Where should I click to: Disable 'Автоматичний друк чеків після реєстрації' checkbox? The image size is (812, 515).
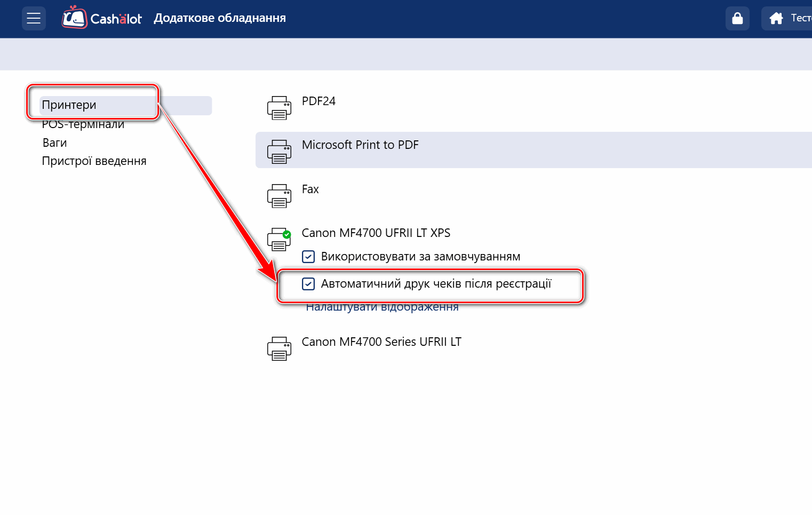tap(308, 284)
